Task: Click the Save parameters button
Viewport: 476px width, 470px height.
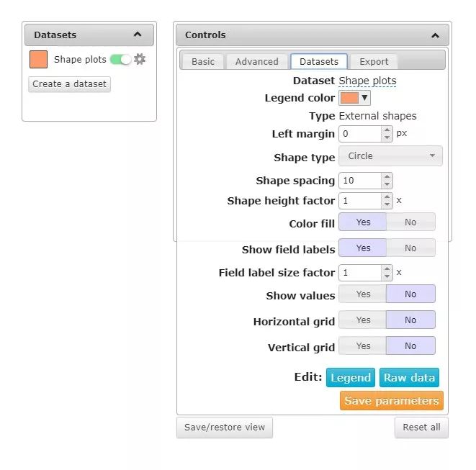Action: (392, 400)
